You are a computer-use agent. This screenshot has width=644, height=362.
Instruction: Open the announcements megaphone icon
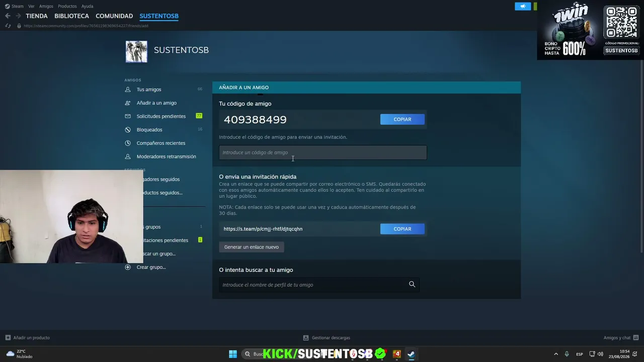tap(523, 6)
